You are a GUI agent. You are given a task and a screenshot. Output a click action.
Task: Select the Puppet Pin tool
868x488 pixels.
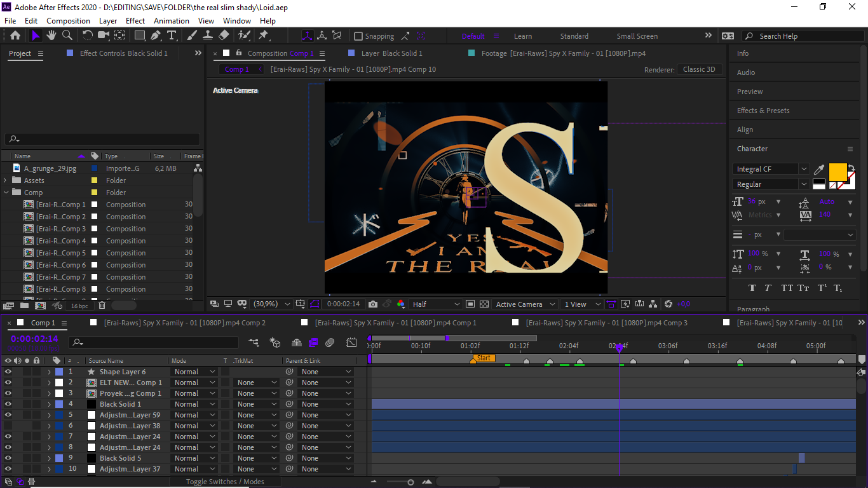[x=263, y=36]
